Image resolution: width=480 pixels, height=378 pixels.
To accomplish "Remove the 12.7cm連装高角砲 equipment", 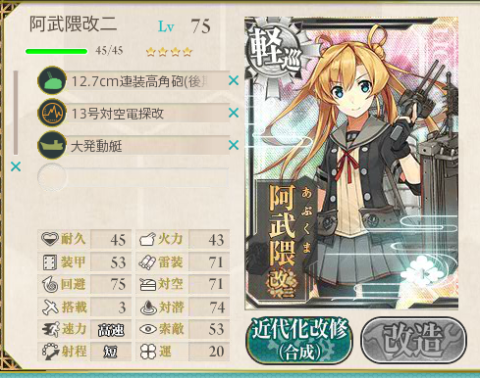I will 234,81.
